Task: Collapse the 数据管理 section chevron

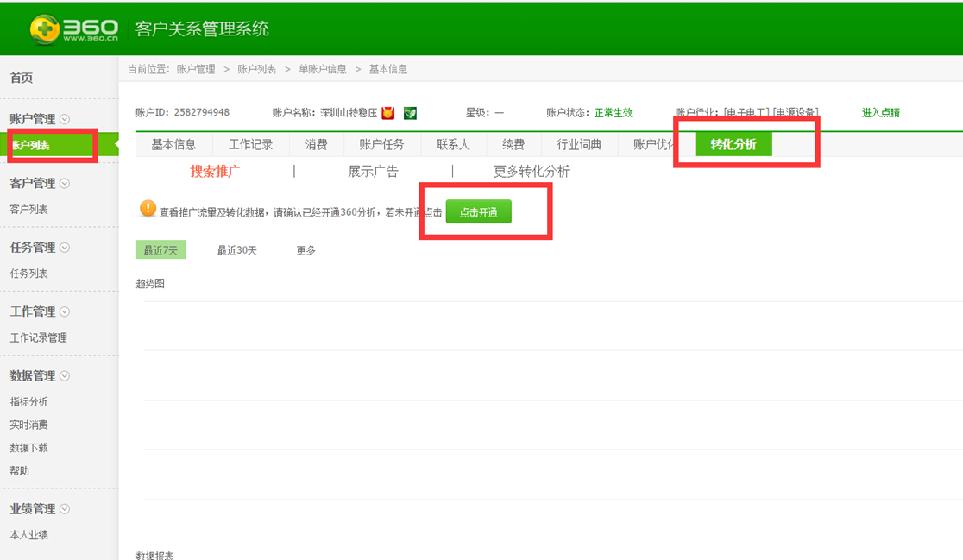Action: pyautogui.click(x=65, y=376)
